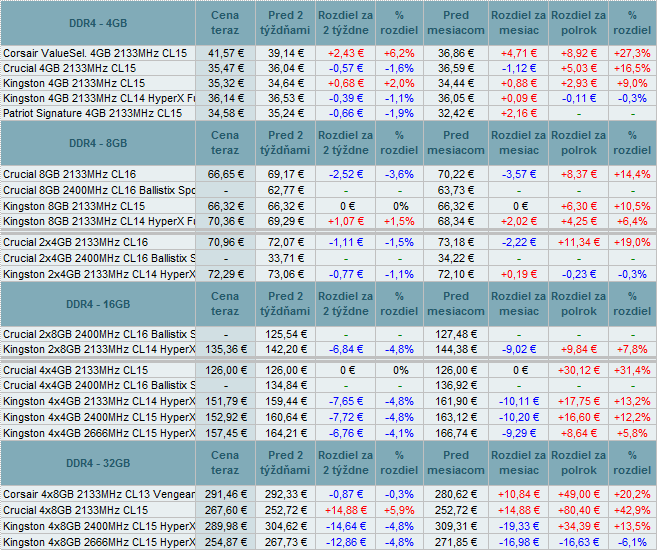Select current price cell 291,46 €
The width and height of the screenshot is (657, 550).
226,494
